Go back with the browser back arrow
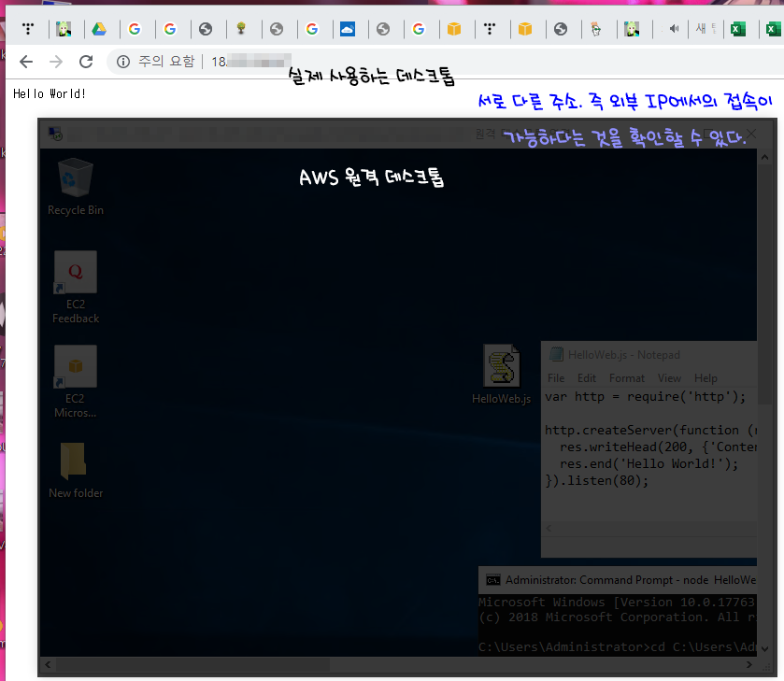Viewport: 784px width, 681px height. [x=26, y=62]
